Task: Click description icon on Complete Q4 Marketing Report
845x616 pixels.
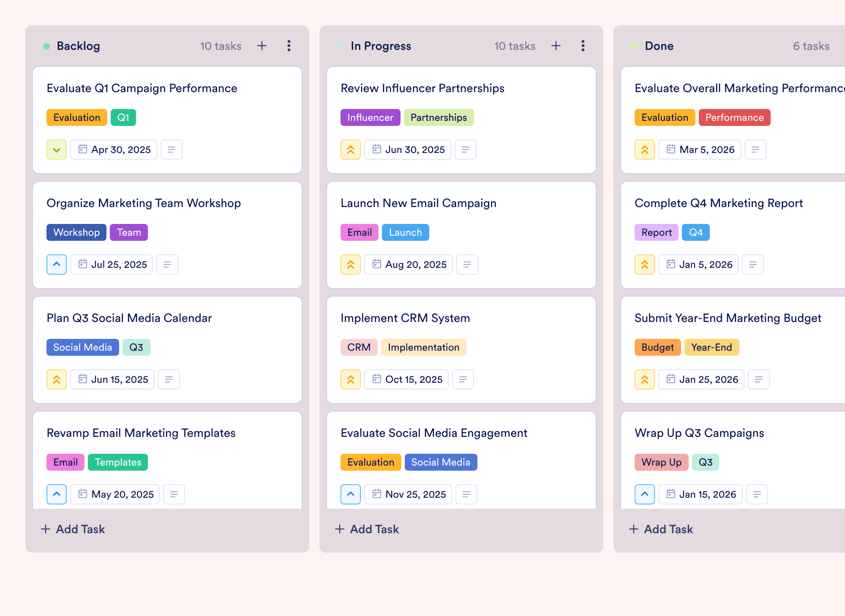Action: pyautogui.click(x=753, y=264)
